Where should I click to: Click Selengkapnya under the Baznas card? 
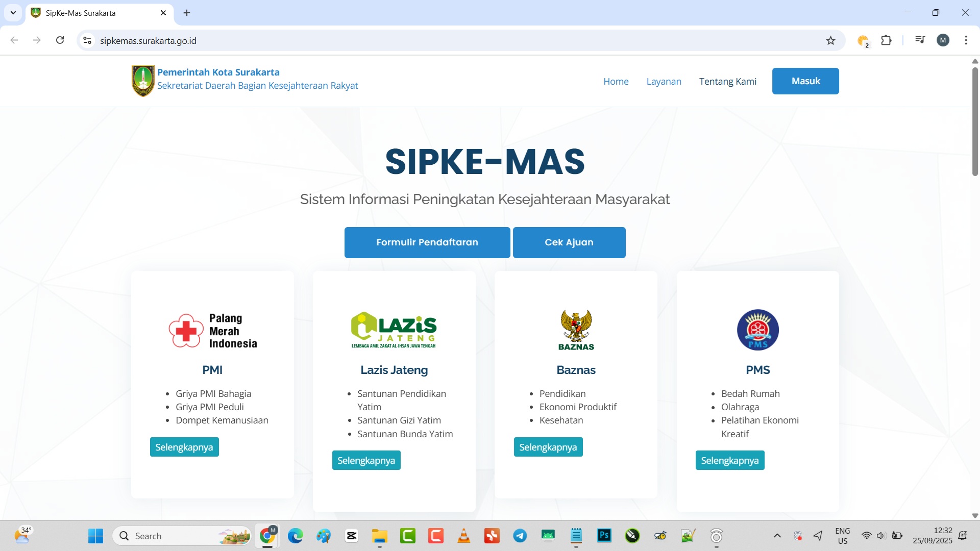pos(548,447)
